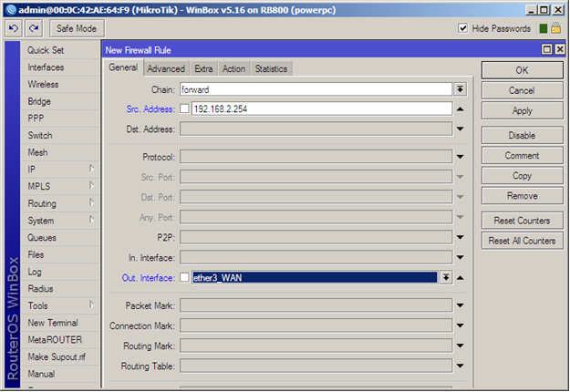Switch to the Advanced tab
Screen dimensions: 570x392
pos(166,68)
